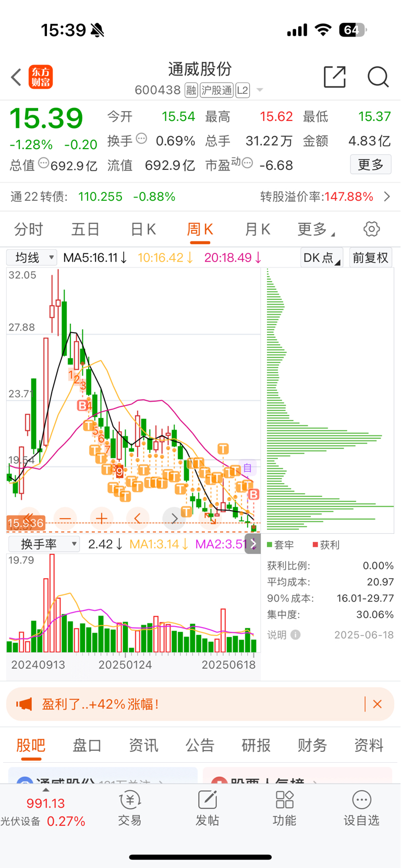The image size is (401, 868).
Task: Dismiss the promo banner with X
Action: click(x=378, y=704)
